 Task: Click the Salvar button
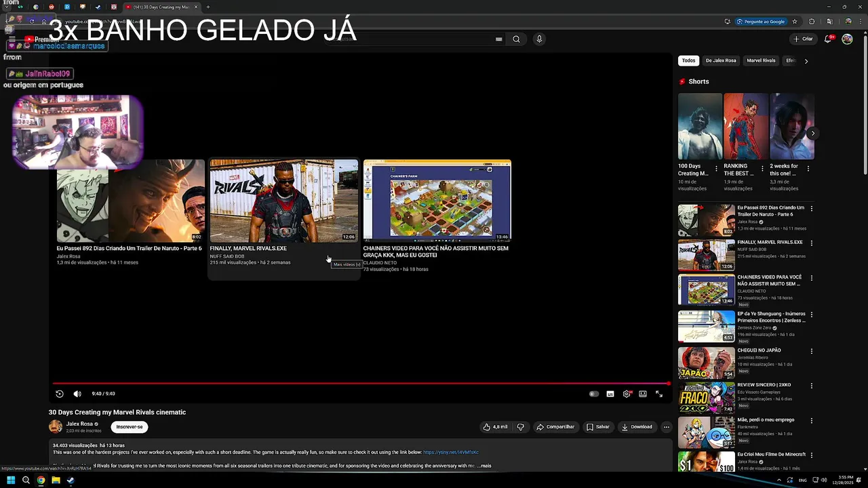pos(598,427)
